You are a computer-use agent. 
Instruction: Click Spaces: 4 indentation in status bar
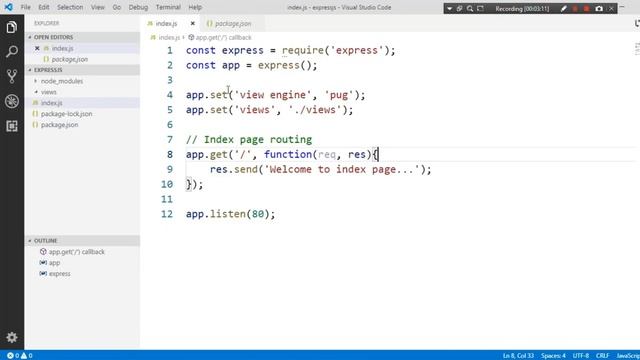click(x=553, y=356)
